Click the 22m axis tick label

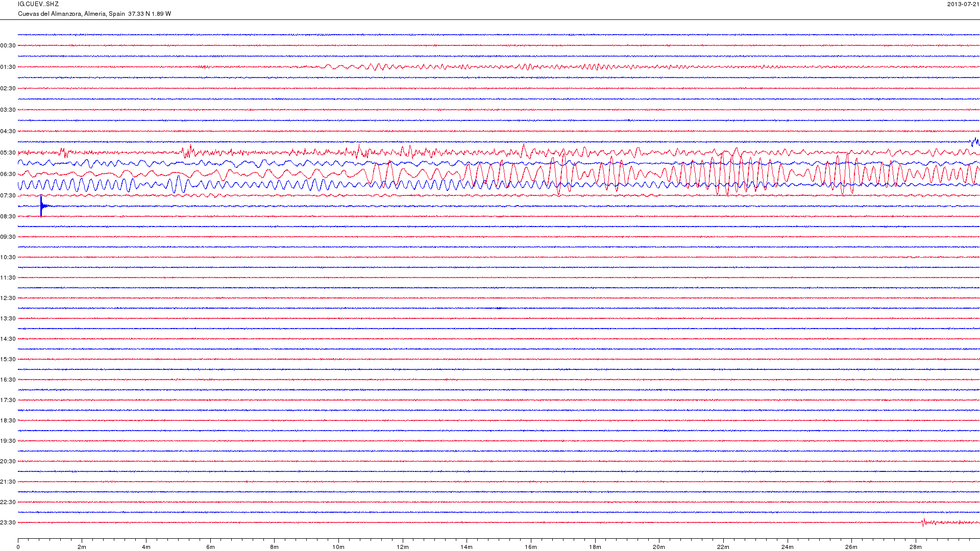click(723, 547)
